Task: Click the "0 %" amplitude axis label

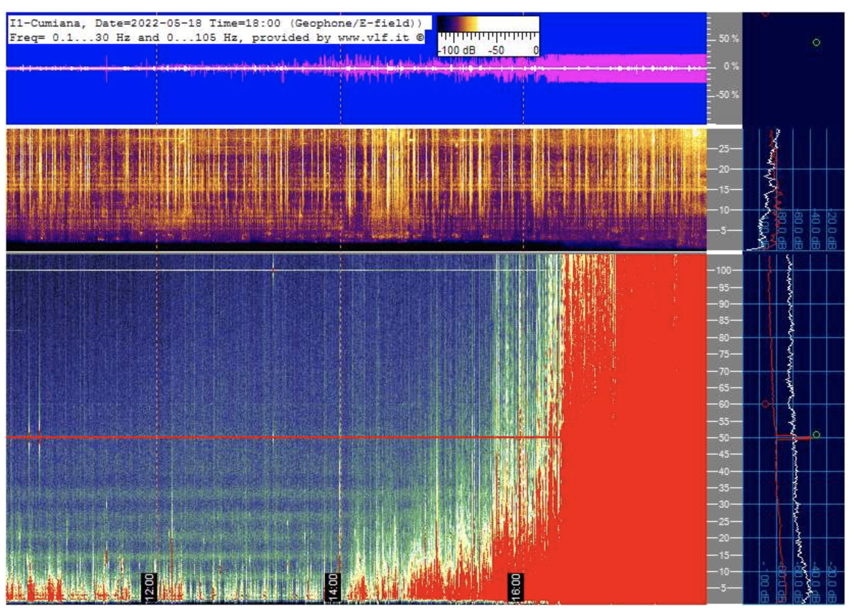Action: click(731, 66)
